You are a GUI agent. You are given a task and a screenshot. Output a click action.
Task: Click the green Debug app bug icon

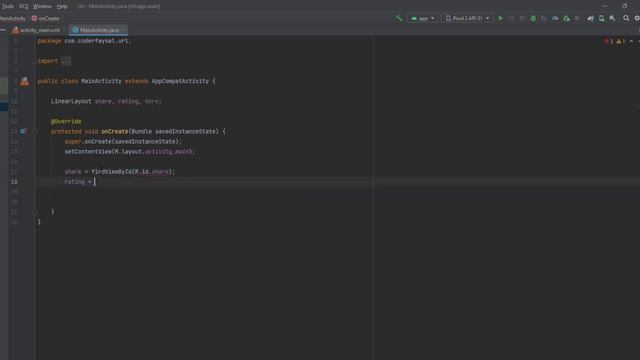tap(533, 18)
